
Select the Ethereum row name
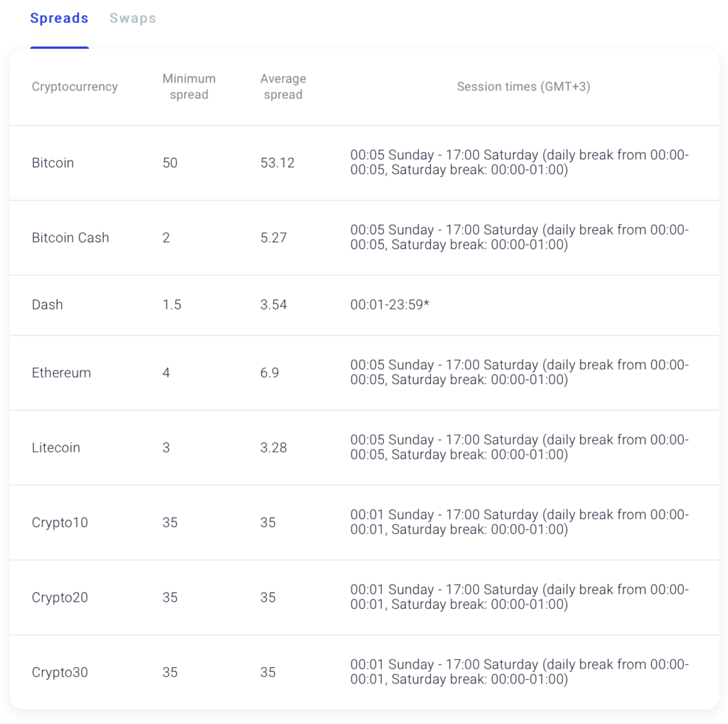point(61,373)
